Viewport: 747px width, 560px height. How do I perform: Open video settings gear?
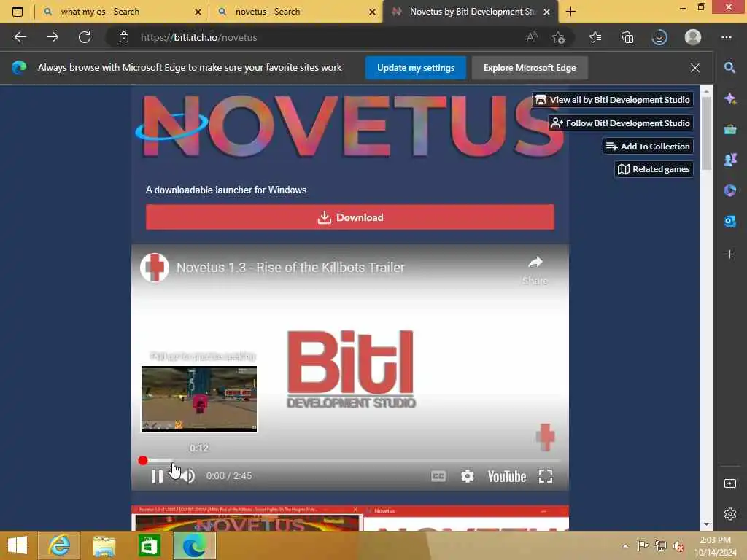[x=468, y=476]
